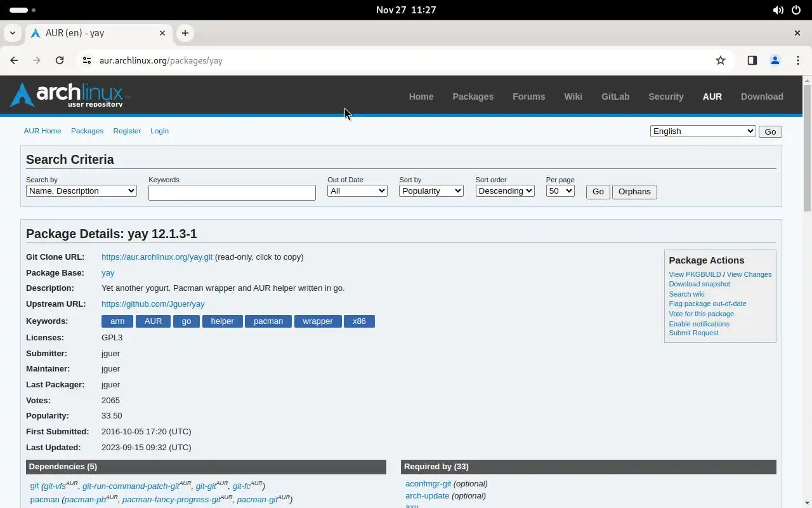This screenshot has width=812, height=508.
Task: Open the Search by dropdown
Action: [x=81, y=190]
